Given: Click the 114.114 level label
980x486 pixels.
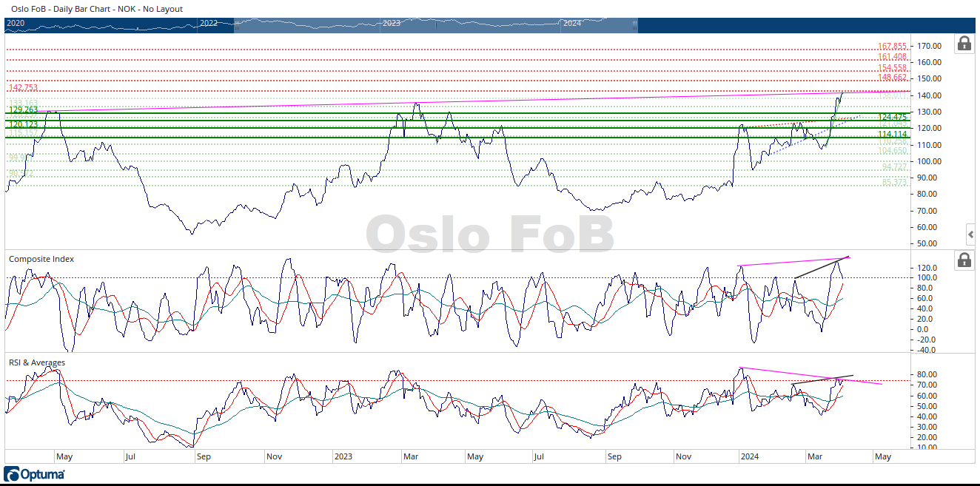Looking at the screenshot, I should pyautogui.click(x=892, y=134).
